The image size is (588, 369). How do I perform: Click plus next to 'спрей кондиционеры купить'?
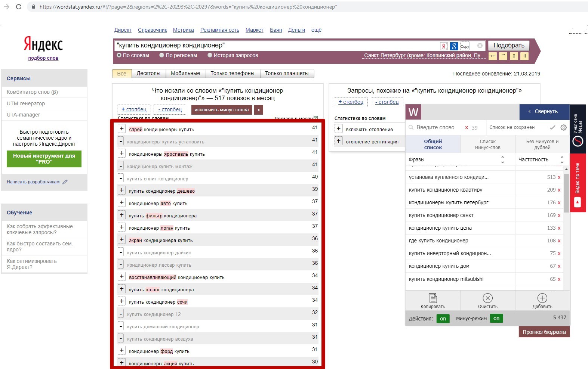[x=121, y=128]
